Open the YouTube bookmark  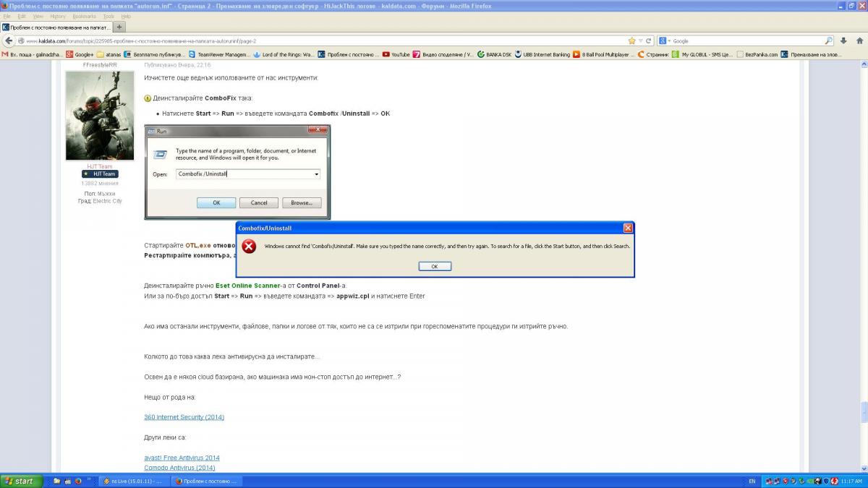pos(396,54)
